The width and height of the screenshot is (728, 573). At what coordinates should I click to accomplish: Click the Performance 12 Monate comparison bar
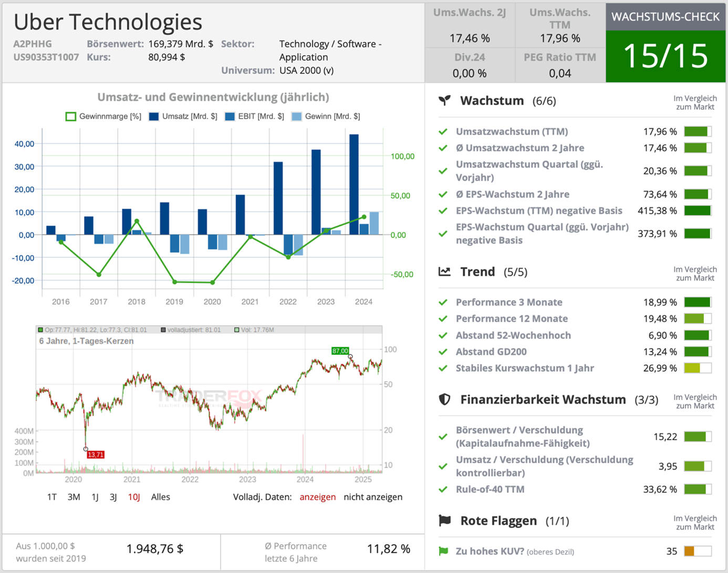coord(698,319)
